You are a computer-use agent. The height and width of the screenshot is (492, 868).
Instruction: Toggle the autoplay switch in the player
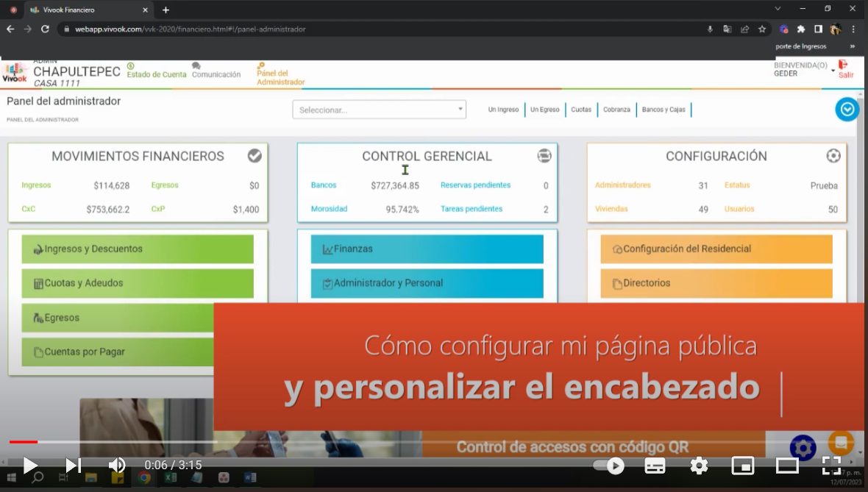click(x=608, y=466)
